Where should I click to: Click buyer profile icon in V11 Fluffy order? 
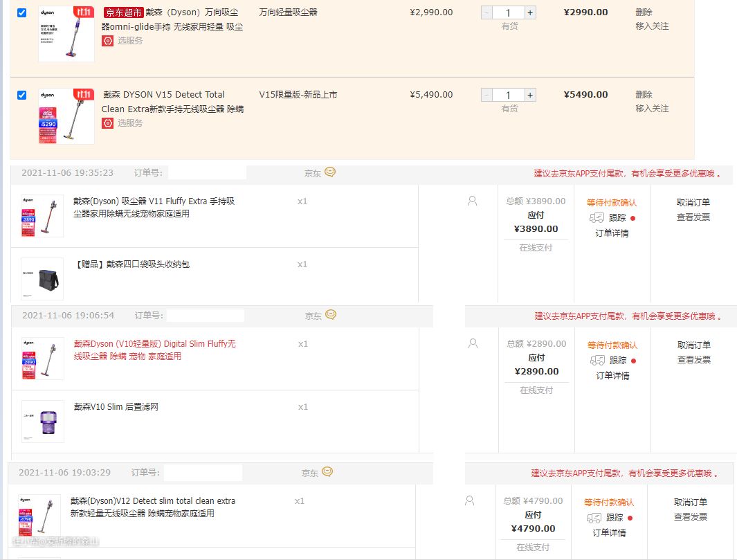point(473,201)
